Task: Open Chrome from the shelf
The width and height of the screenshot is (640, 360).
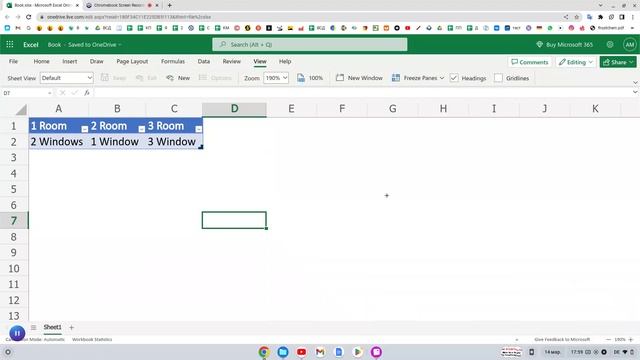Action: pyautogui.click(x=264, y=351)
